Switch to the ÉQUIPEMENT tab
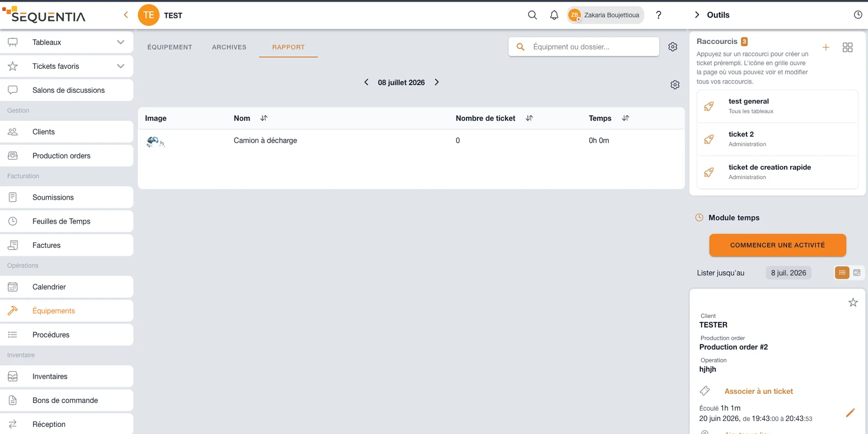The width and height of the screenshot is (868, 434). pos(170,47)
